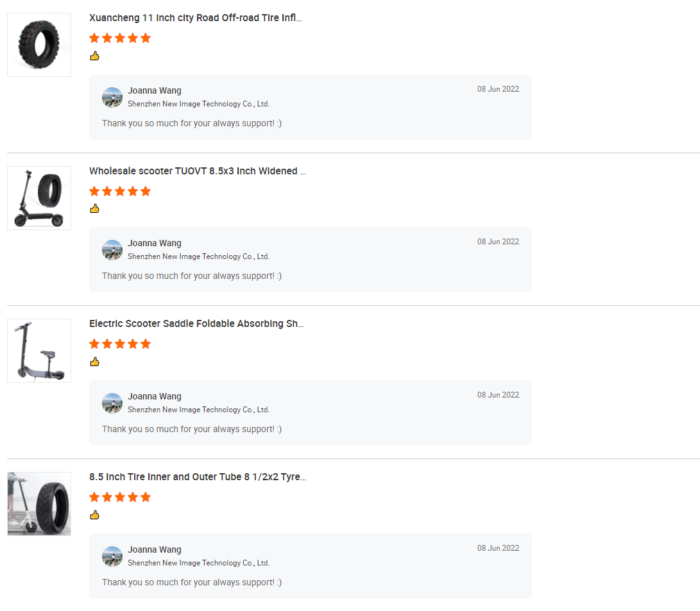Open the TUOVT scooter and tire thumbnail

click(x=39, y=197)
